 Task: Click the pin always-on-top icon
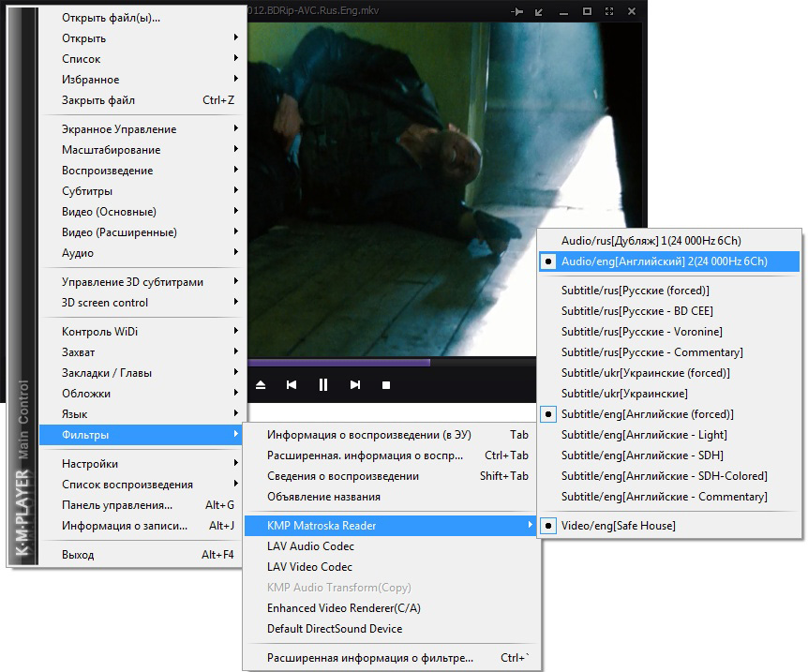516,11
